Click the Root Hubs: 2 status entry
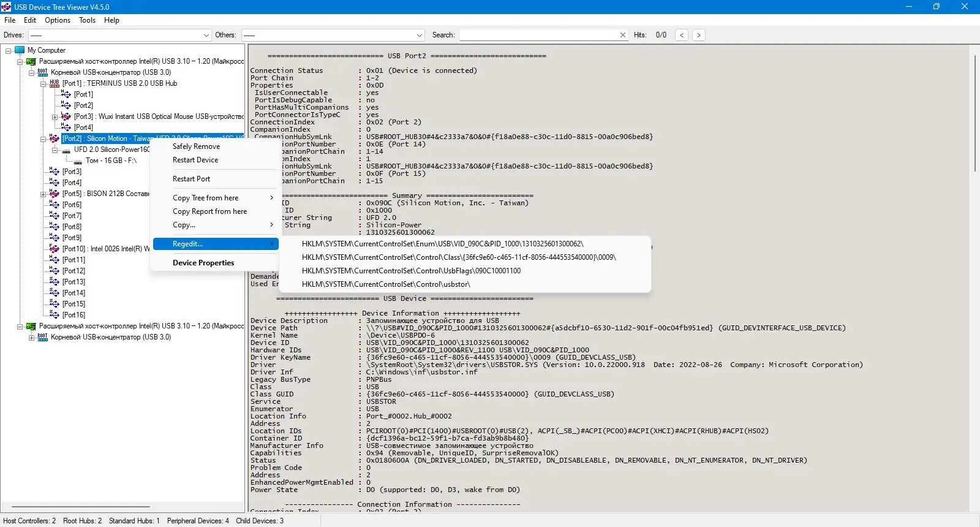 [x=83, y=521]
